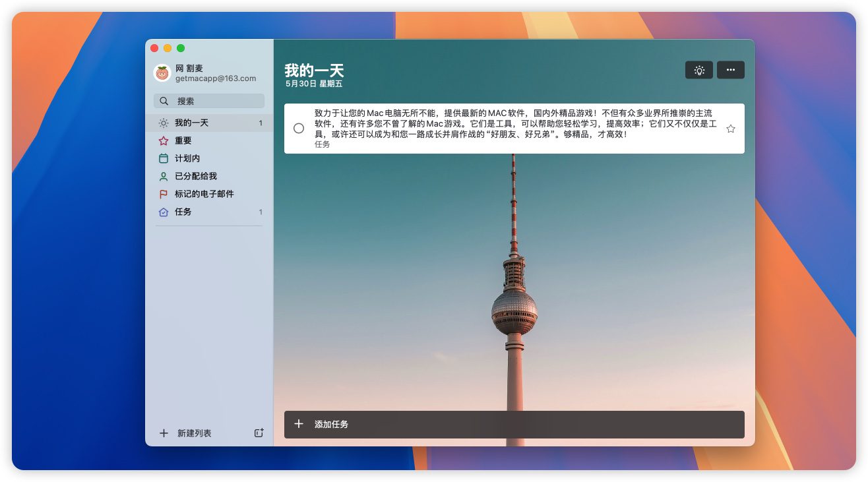Screen dimensions: 868x482
Task: Click the 添加任务 input field
Action: (x=514, y=424)
